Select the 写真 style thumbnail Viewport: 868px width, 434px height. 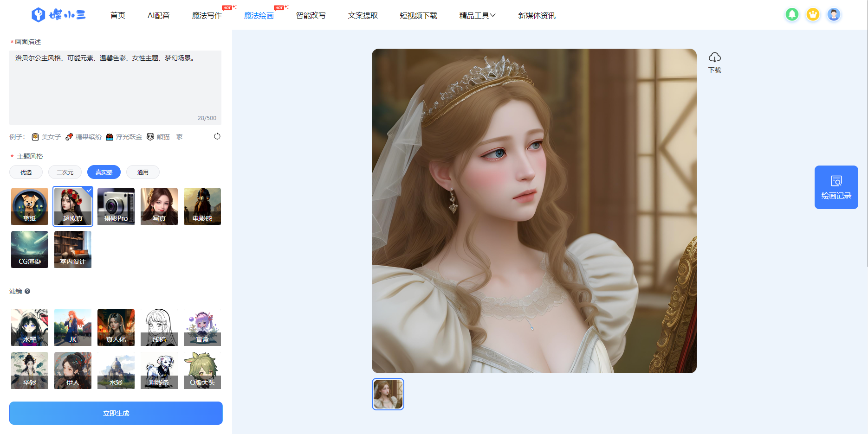(x=159, y=206)
